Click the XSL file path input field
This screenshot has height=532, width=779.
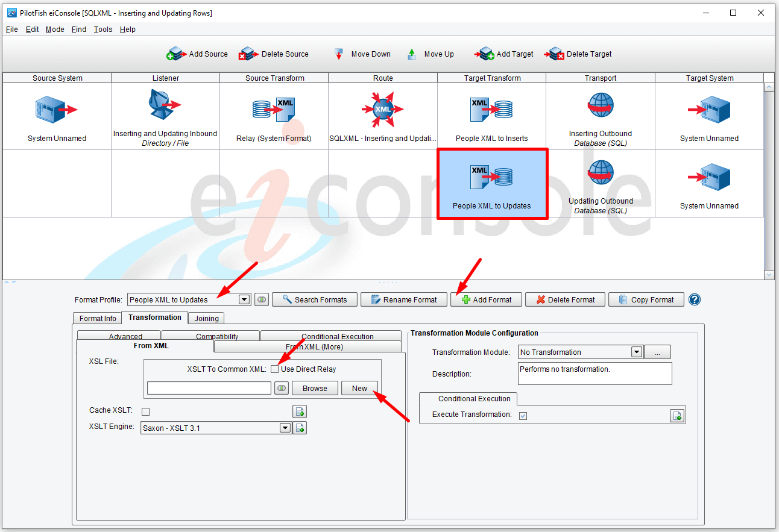pos(209,389)
